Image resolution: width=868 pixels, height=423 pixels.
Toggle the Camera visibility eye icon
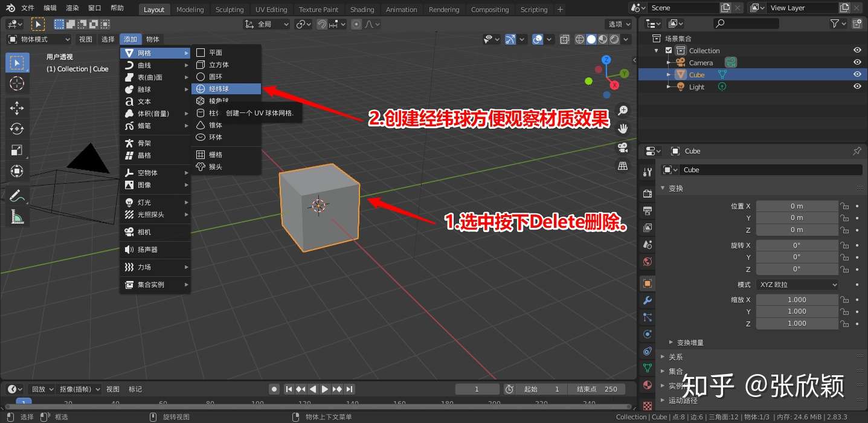[x=857, y=62]
